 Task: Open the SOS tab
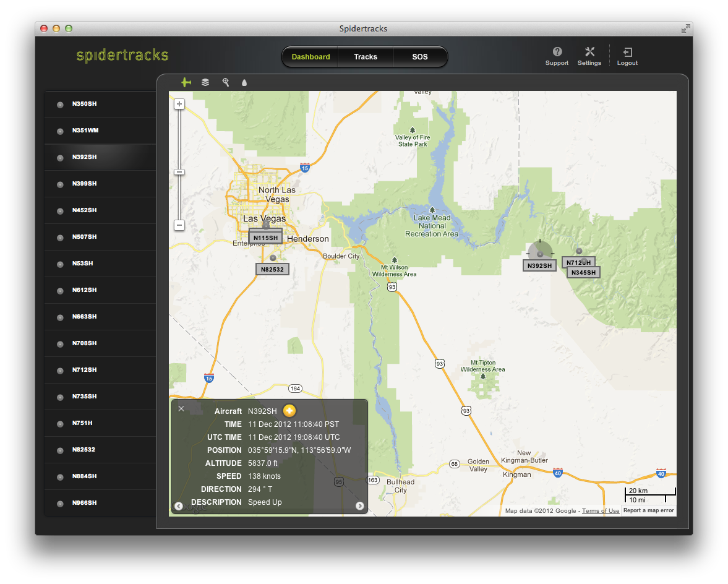420,57
